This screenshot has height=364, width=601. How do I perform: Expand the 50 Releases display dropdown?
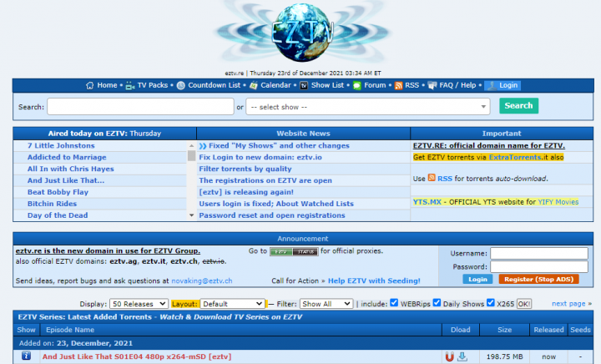(x=139, y=304)
